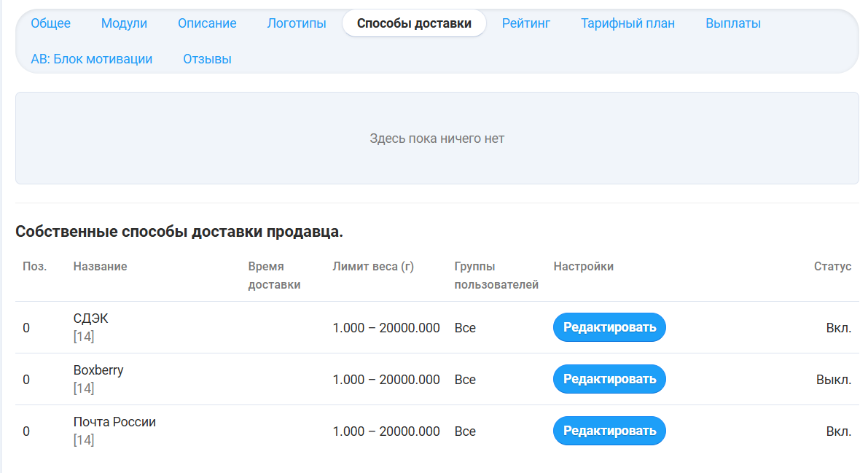The height and width of the screenshot is (473, 868).
Task: Click the Выкл. status of Boxberry
Action: [x=834, y=380]
